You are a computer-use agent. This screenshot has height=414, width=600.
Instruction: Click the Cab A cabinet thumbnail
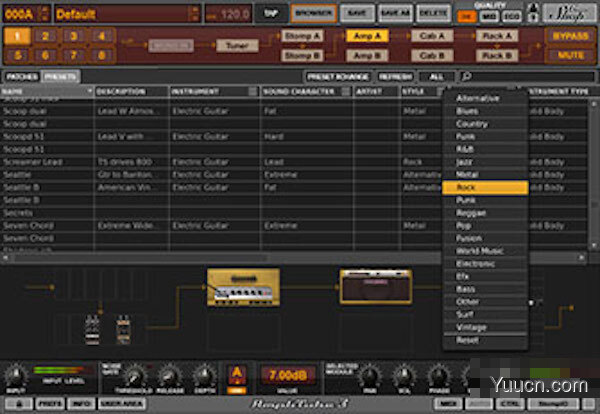pyautogui.click(x=376, y=287)
